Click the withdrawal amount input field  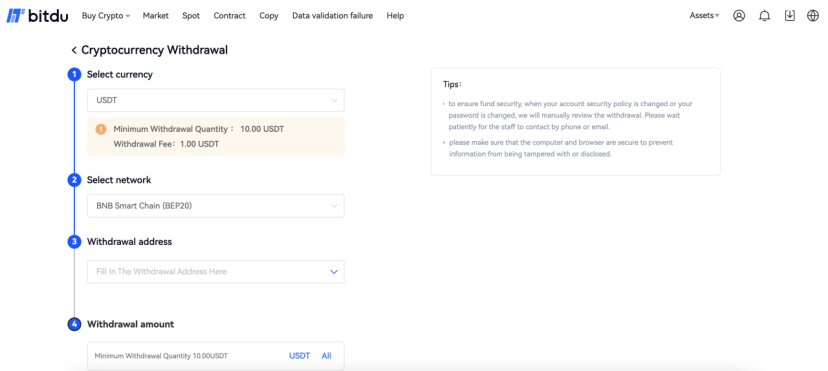(x=215, y=356)
